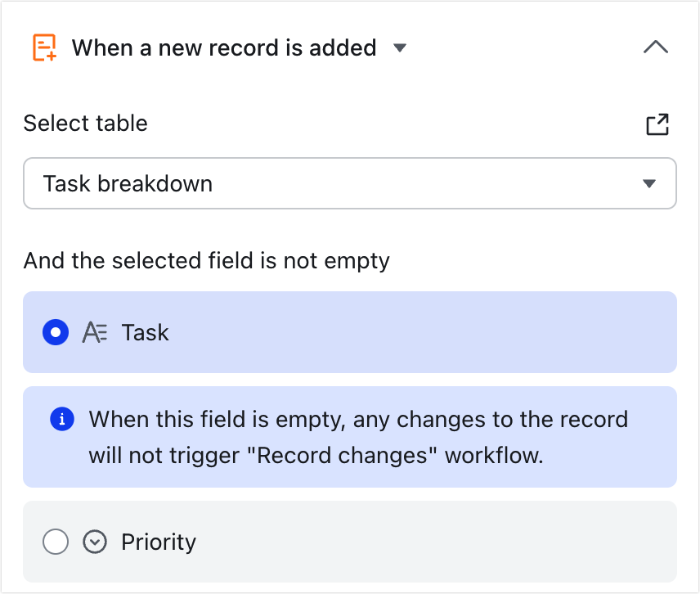Click the collapse chevron at the top right

point(655,47)
